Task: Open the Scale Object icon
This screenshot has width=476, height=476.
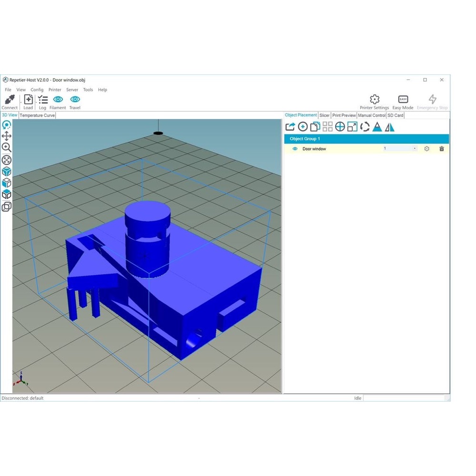Action: pyautogui.click(x=352, y=127)
